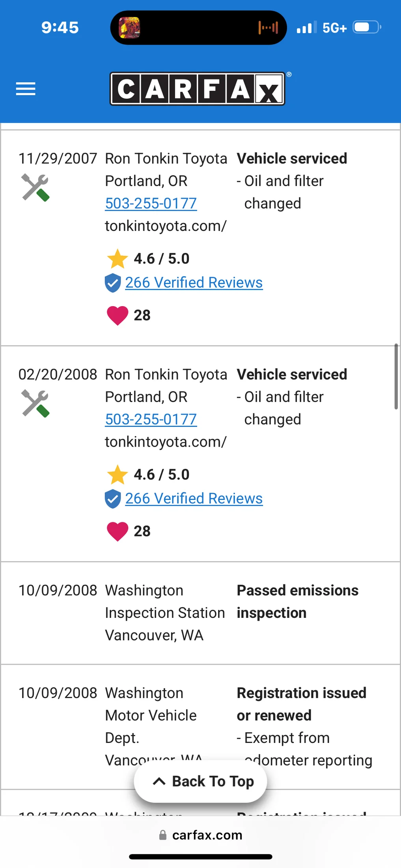Image resolution: width=401 pixels, height=868 pixels.
Task: Tap the Dynamic Island now-playing album thumbnail
Action: (129, 28)
